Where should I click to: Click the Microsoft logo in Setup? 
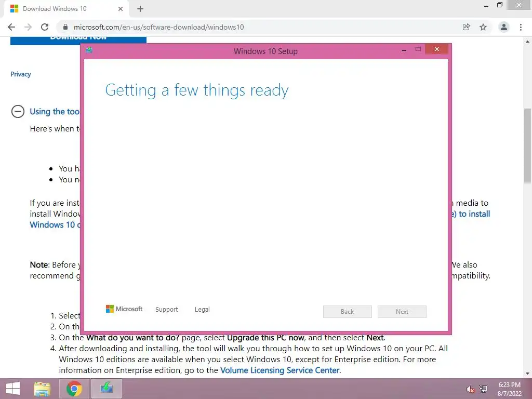pyautogui.click(x=124, y=309)
